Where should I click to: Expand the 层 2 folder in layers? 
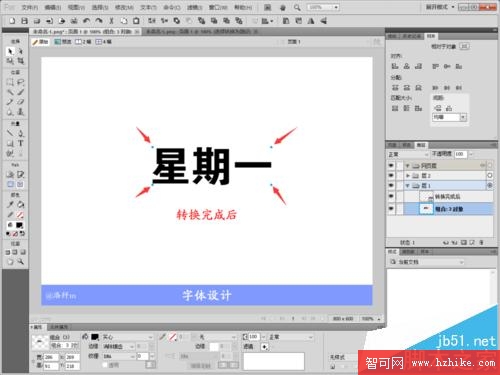click(x=408, y=175)
